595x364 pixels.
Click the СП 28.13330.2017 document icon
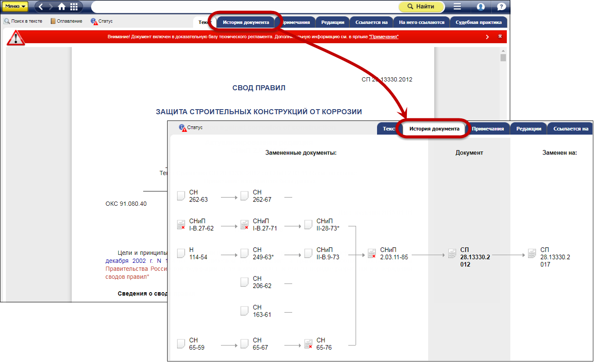pyautogui.click(x=532, y=253)
